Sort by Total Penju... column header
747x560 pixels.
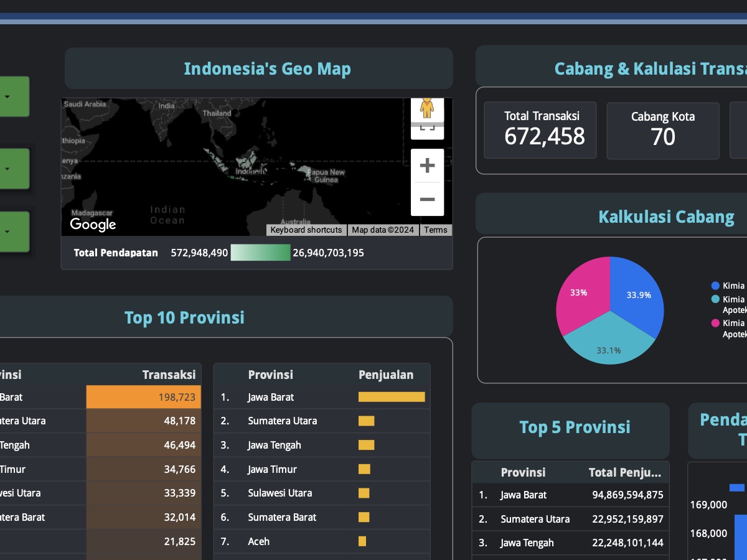coord(625,472)
